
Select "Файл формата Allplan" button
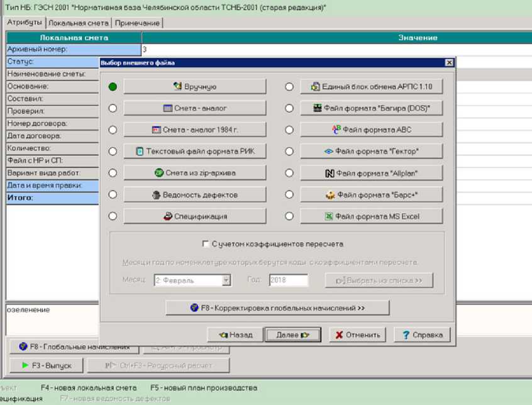pos(371,173)
